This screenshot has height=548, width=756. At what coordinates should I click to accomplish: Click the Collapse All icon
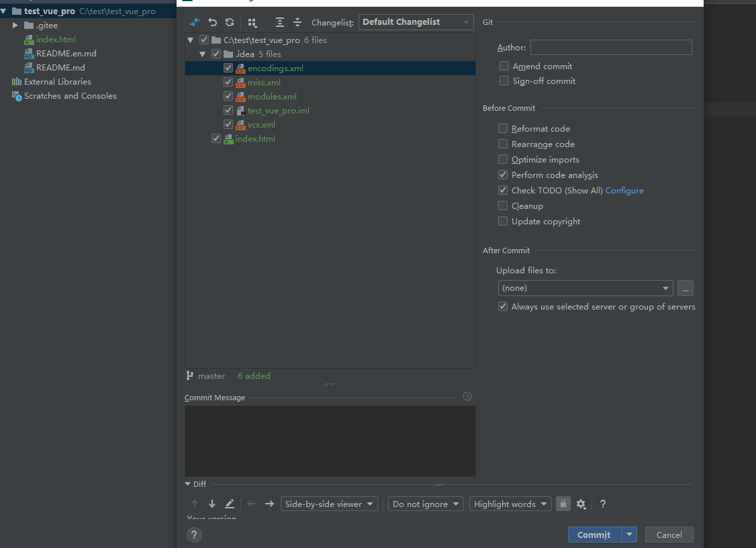pyautogui.click(x=297, y=22)
